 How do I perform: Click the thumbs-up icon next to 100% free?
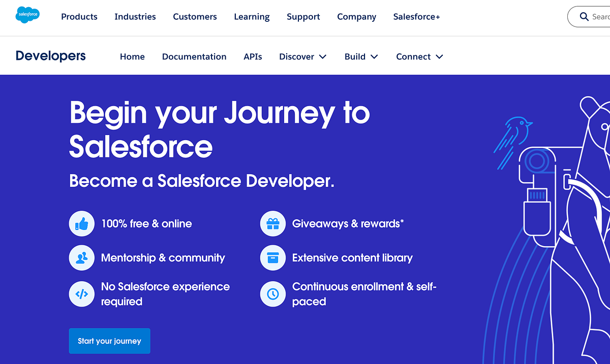81,223
